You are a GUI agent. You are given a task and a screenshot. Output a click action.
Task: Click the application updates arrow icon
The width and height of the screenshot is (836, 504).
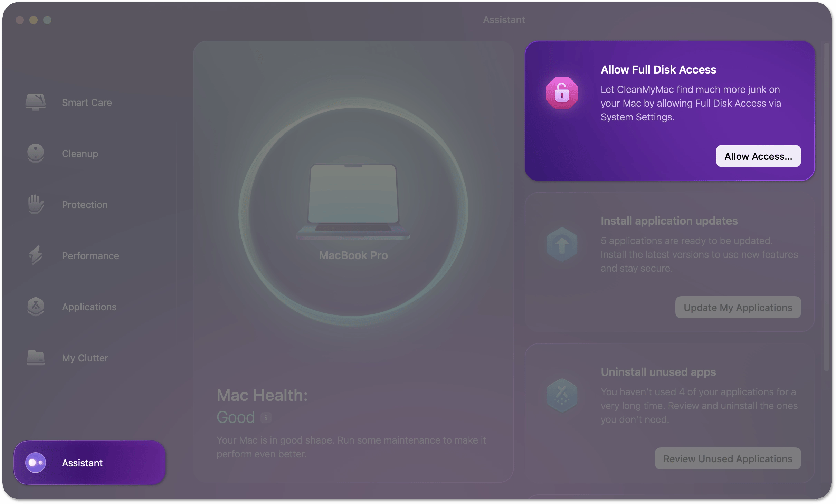pyautogui.click(x=562, y=244)
